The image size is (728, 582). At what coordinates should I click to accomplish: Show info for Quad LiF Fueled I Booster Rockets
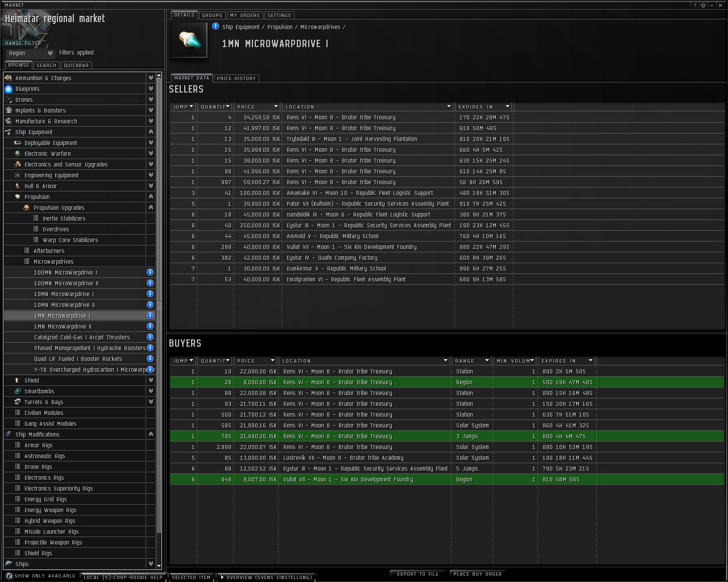[x=150, y=359]
